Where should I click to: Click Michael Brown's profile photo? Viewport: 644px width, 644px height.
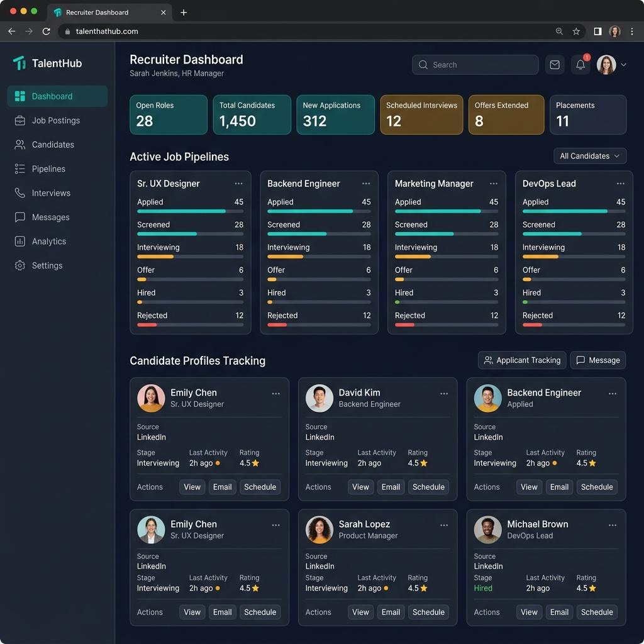tap(487, 530)
